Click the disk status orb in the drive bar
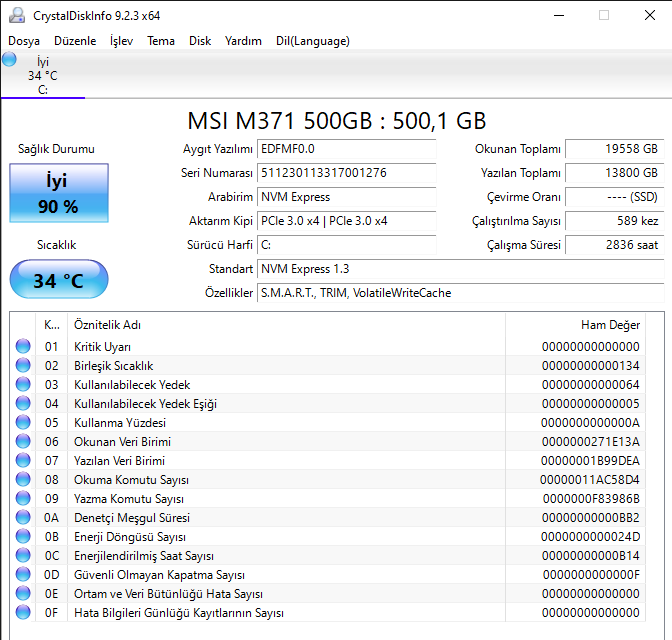 pos(10,60)
